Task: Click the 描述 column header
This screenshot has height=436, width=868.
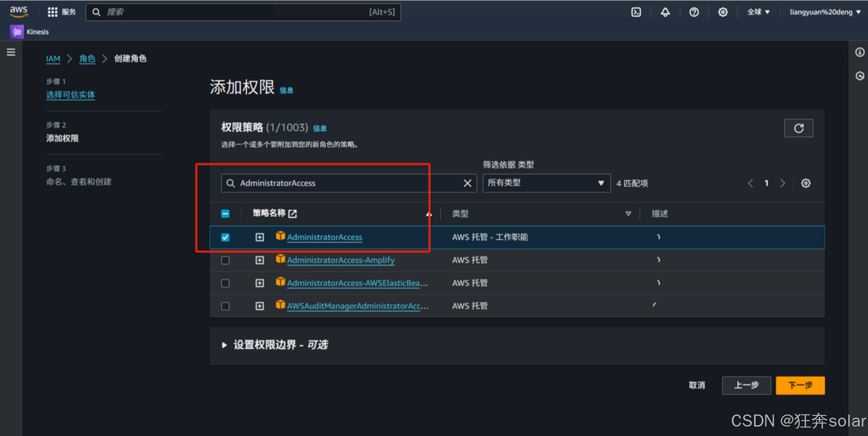Action: 660,214
